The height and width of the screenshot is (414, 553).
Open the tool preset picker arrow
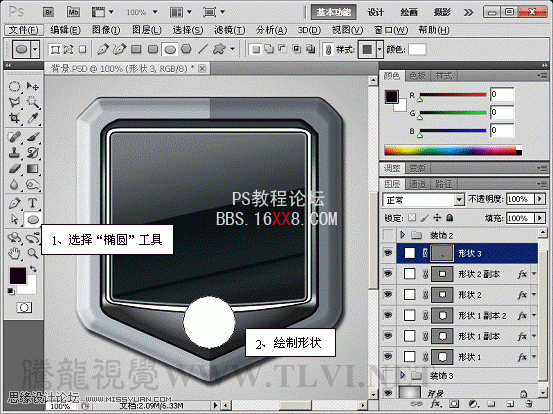tap(35, 49)
